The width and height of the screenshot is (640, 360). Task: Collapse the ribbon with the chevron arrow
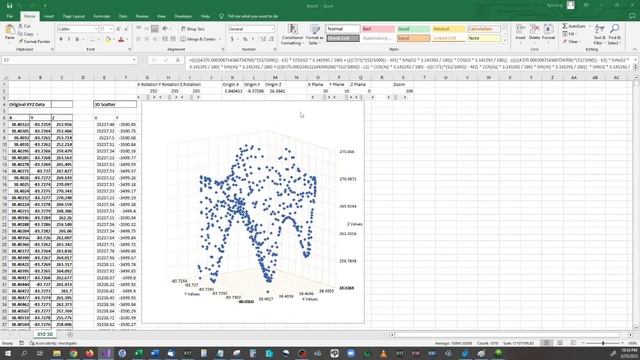tap(635, 49)
